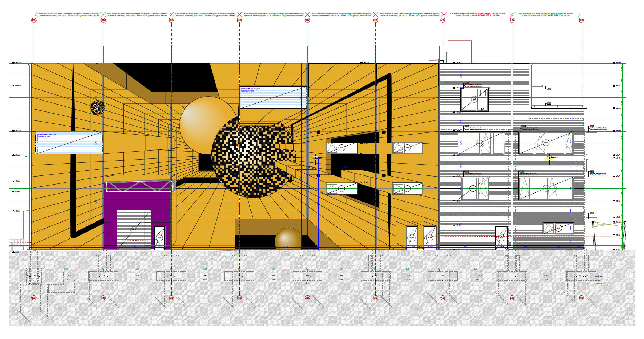Image resolution: width=644 pixels, height=339 pixels.
Task: Click the KS Day-Lite panel near the EB axis
Action: (69, 143)
